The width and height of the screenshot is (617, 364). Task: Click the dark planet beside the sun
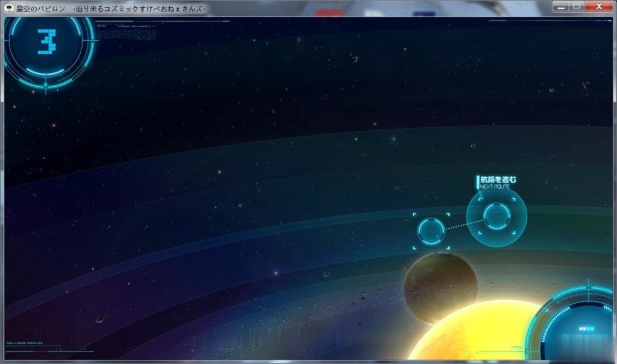pyautogui.click(x=440, y=286)
